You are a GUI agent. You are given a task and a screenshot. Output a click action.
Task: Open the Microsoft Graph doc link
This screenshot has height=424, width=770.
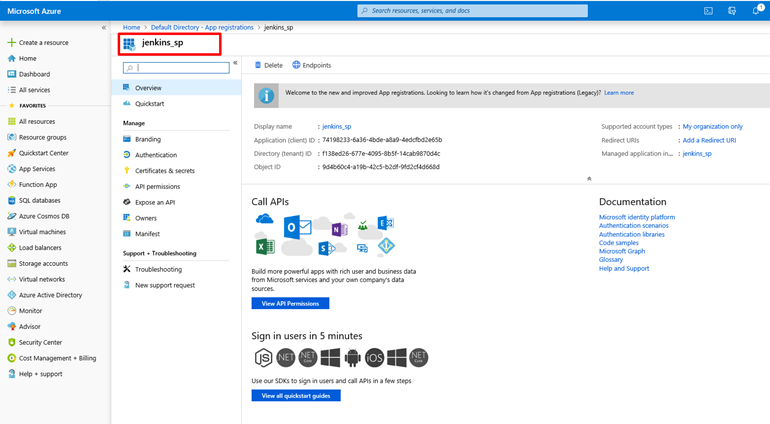(x=622, y=251)
